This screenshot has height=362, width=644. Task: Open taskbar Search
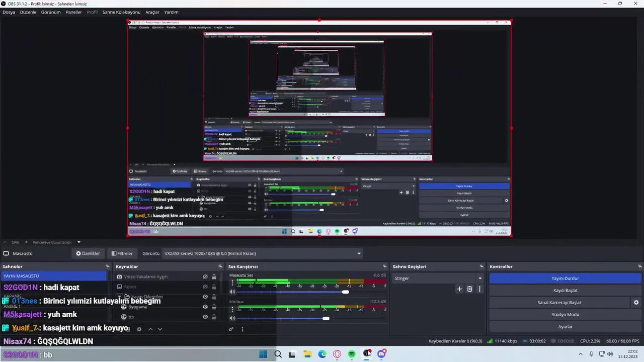coord(278,354)
